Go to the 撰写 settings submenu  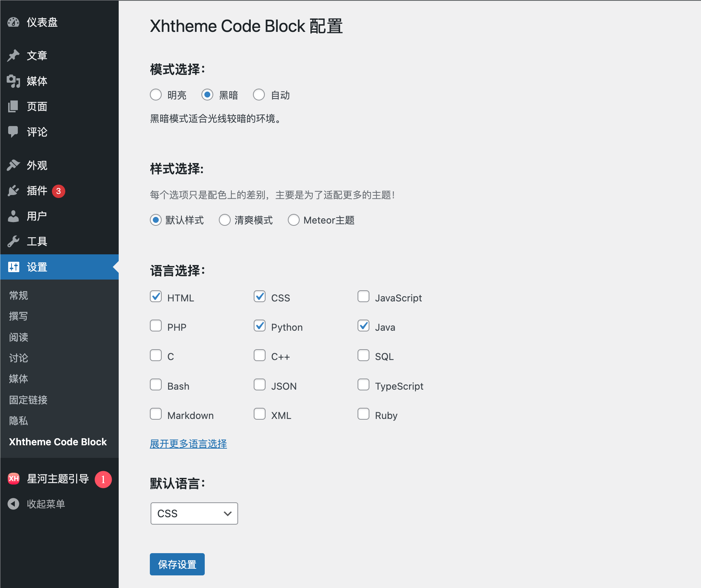click(x=19, y=316)
